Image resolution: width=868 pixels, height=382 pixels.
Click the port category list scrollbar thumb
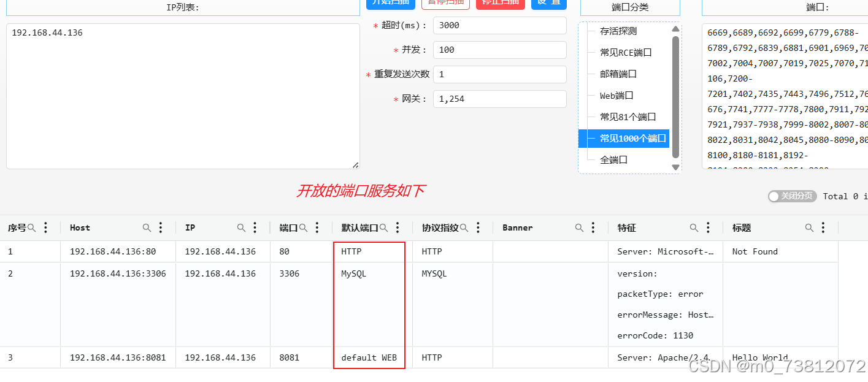[676, 97]
